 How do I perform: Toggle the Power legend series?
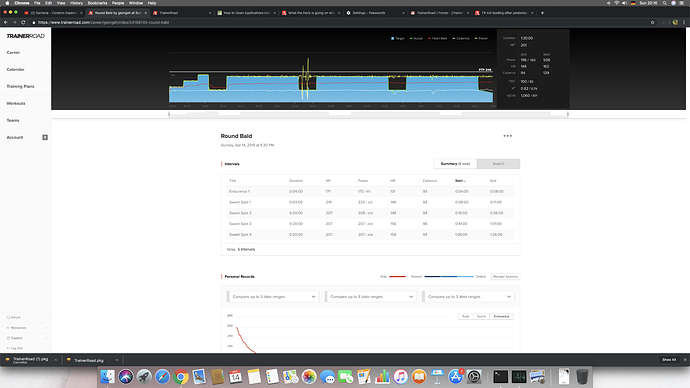[x=481, y=38]
